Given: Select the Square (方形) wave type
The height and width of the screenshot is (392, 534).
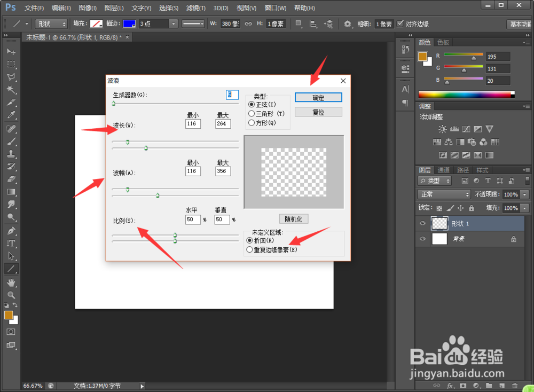Looking at the screenshot, I should point(252,123).
